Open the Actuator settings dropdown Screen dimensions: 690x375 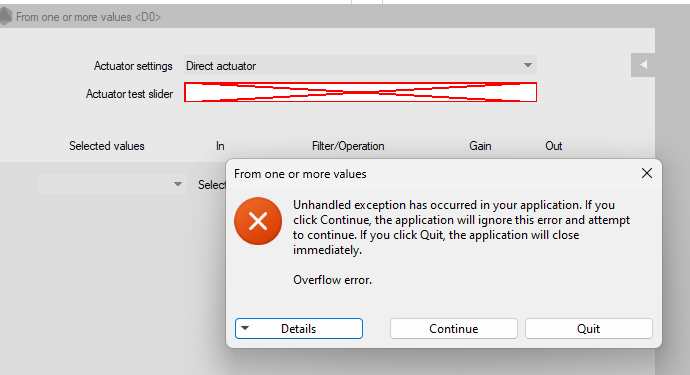click(360, 66)
